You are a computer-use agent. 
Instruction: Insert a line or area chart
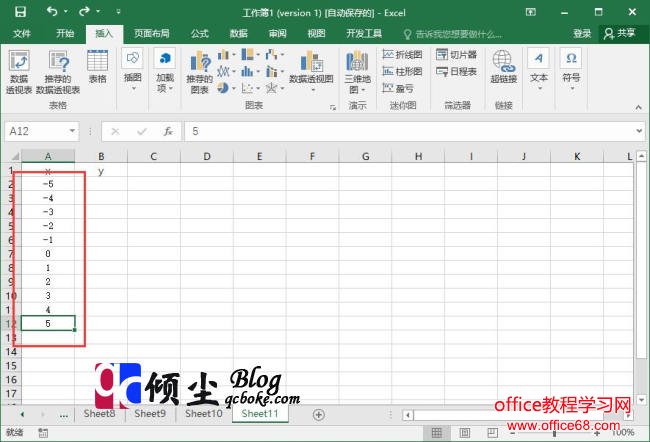pos(226,71)
